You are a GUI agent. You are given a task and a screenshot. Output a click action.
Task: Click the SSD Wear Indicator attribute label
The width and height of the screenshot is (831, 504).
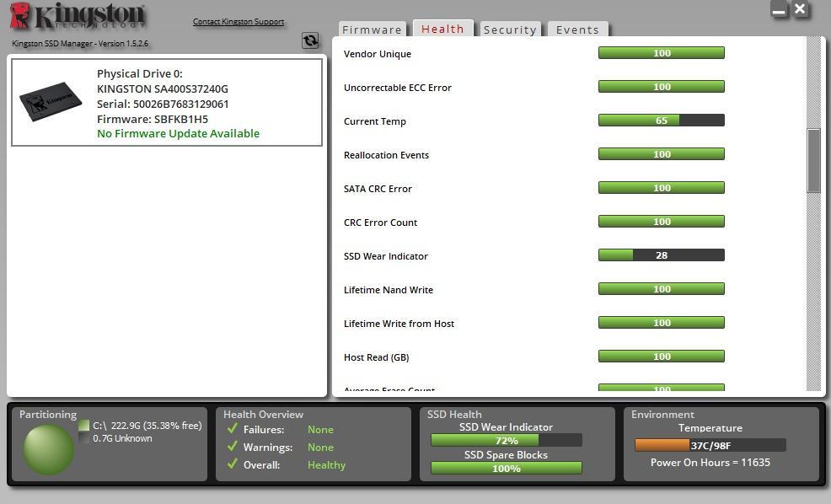tap(386, 256)
